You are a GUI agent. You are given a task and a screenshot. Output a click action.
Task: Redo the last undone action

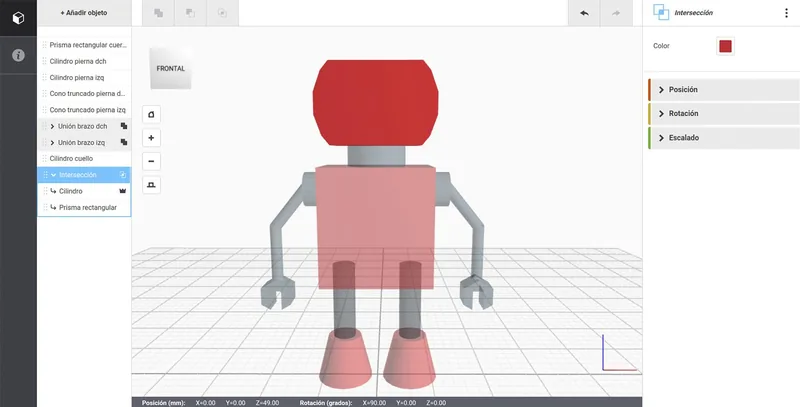(x=616, y=13)
